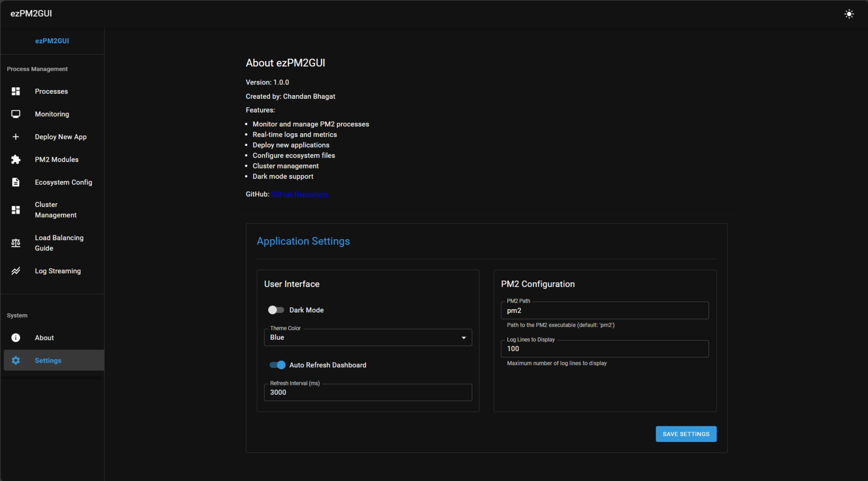Click 'Monitor and manage PM2 processes' bullet
Screen dimensions: 868x481
[x=311, y=124]
